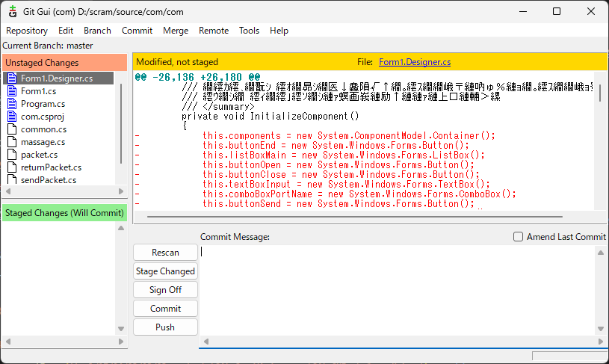The height and width of the screenshot is (364, 609).
Task: Click the file icon next to Form1.Designer.cs
Action: (12, 78)
